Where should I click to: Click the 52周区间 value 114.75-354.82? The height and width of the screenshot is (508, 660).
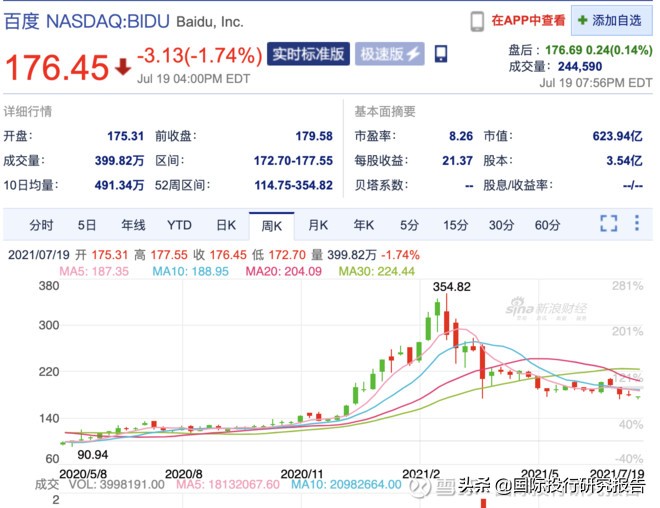pos(293,185)
